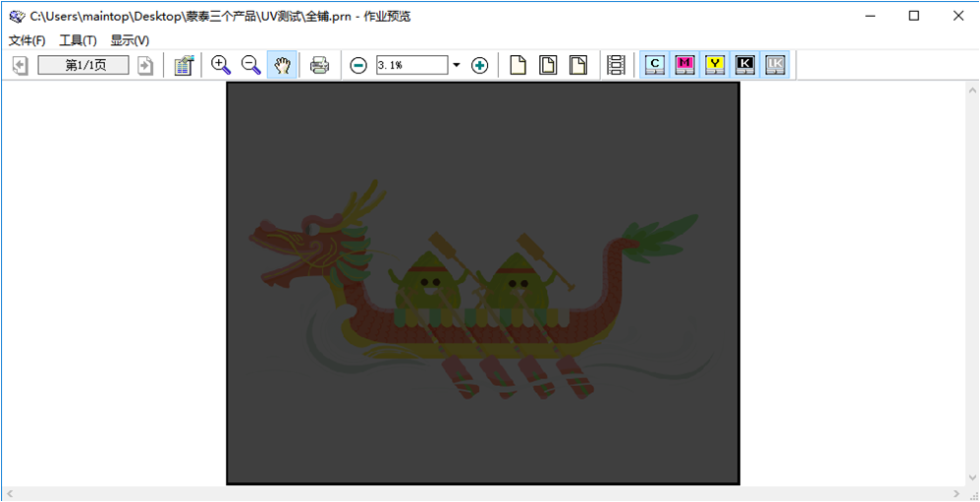Viewport: 980px width, 502px height.
Task: Minimize the 作业预览 window
Action: tap(870, 17)
